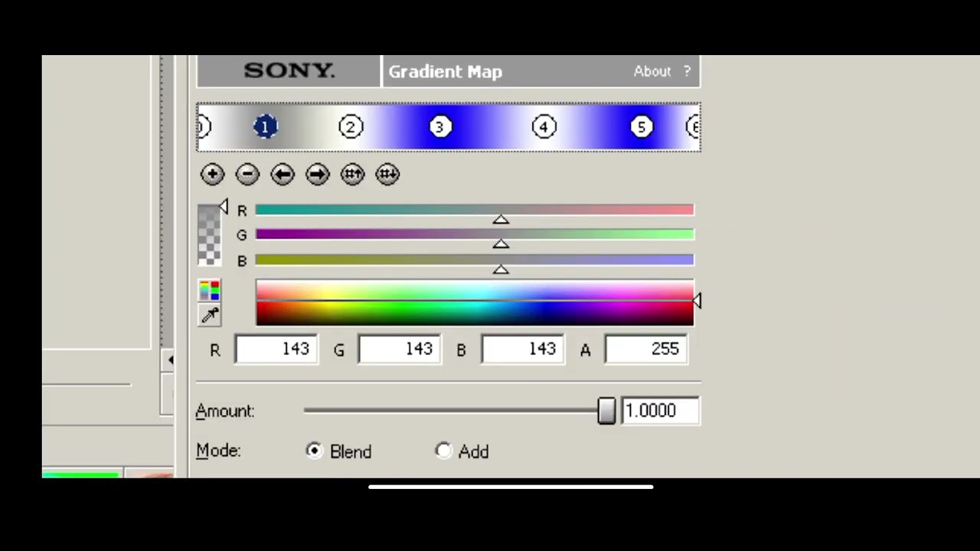Click the second distribute points grid icon

(x=387, y=174)
